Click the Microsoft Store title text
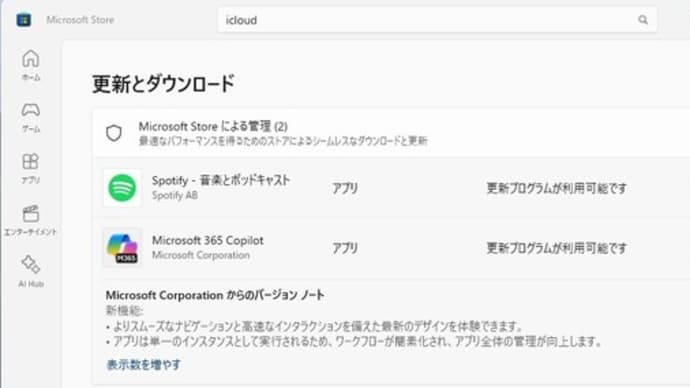The height and width of the screenshot is (388, 690). [80, 20]
